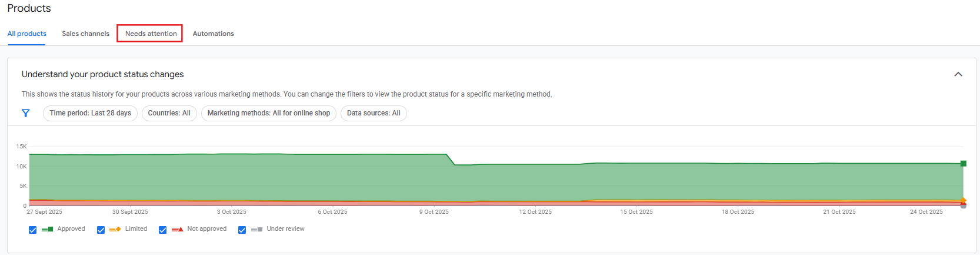Viewport: 980px width, 255px height.
Task: Click the green Approved legend icon
Action: point(48,229)
